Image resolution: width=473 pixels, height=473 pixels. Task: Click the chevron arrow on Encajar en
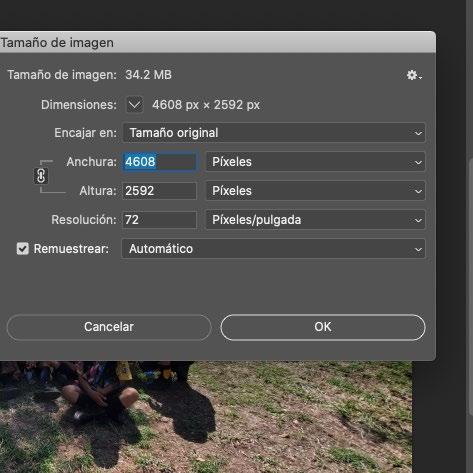point(418,133)
